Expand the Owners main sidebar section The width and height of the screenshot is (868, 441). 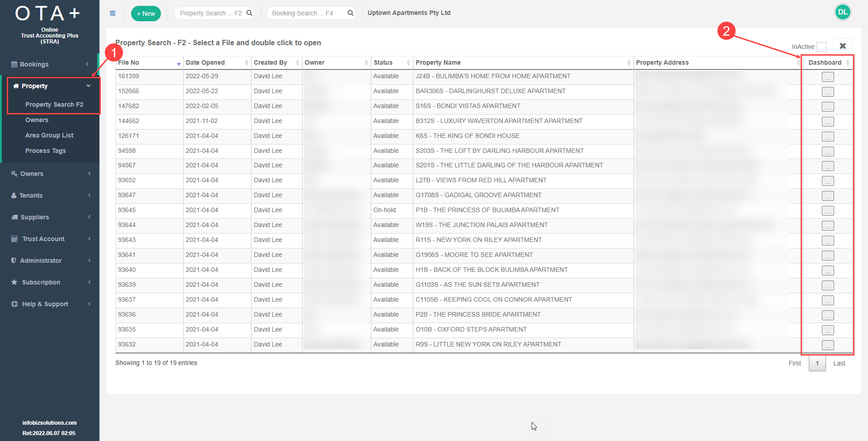[50, 174]
